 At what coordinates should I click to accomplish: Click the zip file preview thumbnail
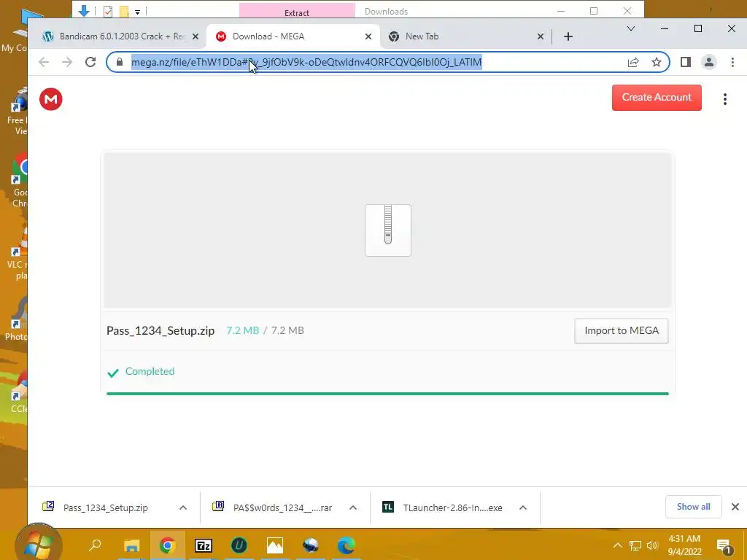click(388, 230)
